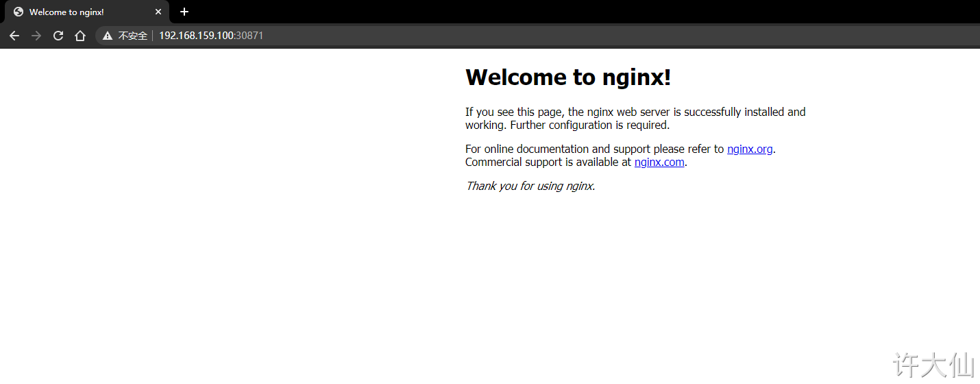This screenshot has height=384, width=980.
Task: Reload the page with the refresh icon
Action: coord(58,36)
